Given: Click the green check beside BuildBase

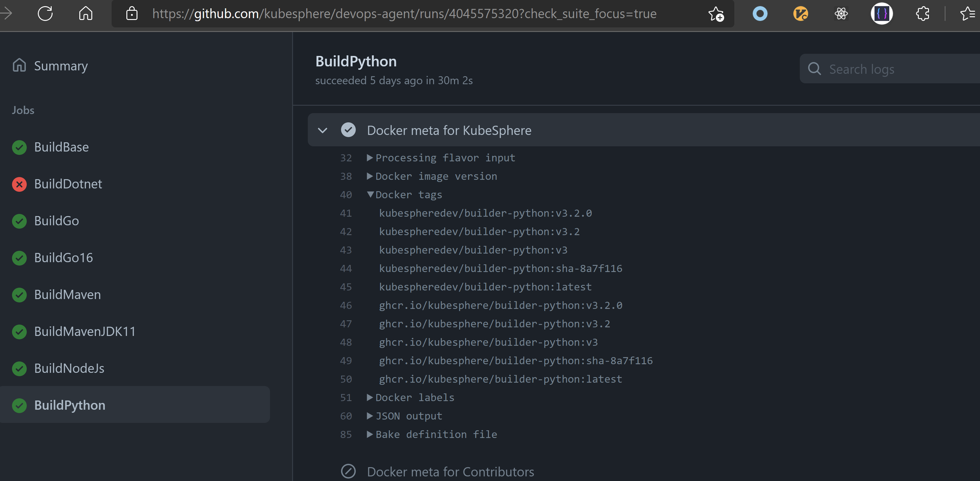Looking at the screenshot, I should tap(19, 148).
